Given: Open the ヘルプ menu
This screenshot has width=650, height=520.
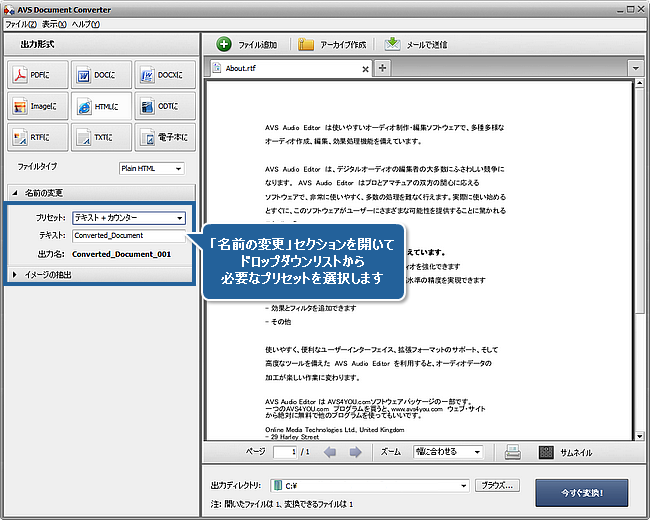Looking at the screenshot, I should click(x=85, y=24).
